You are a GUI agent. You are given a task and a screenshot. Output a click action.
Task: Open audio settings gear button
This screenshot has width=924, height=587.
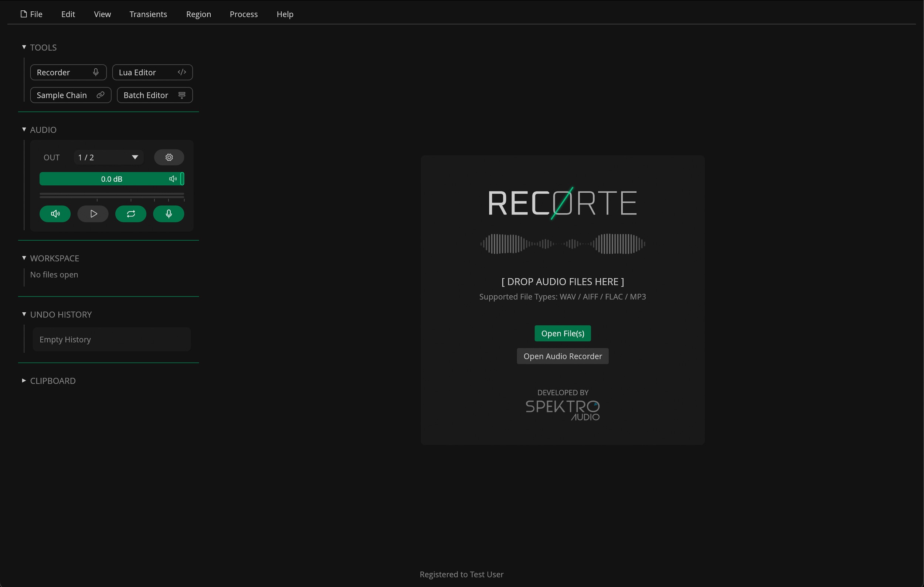[x=169, y=158]
